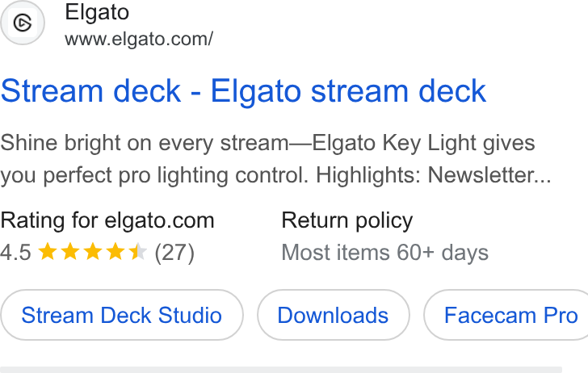Click the third gold rating star

point(93,252)
